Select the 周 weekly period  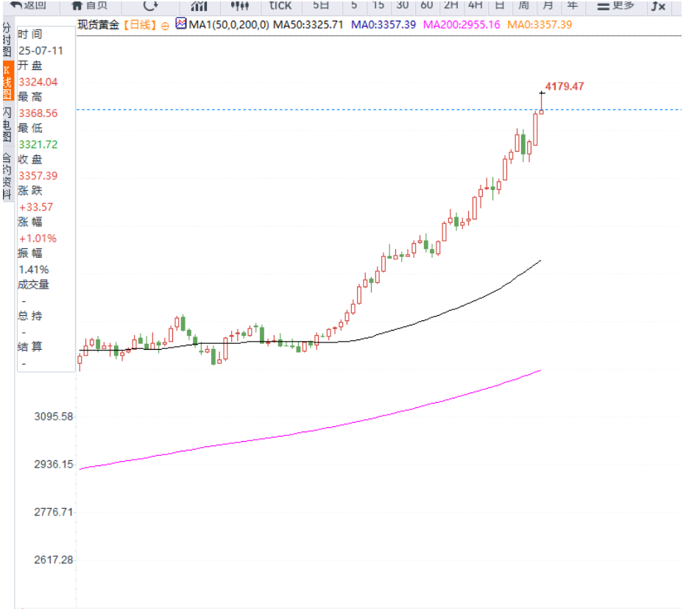click(523, 6)
